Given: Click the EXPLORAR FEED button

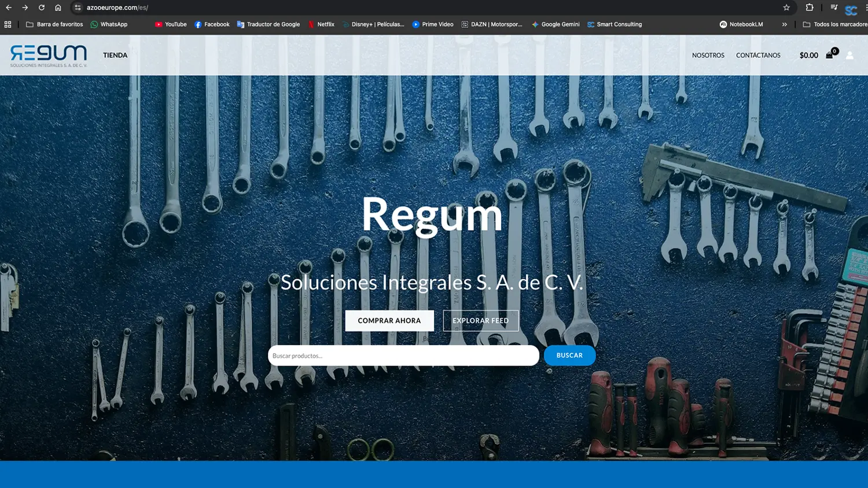Looking at the screenshot, I should coord(480,321).
